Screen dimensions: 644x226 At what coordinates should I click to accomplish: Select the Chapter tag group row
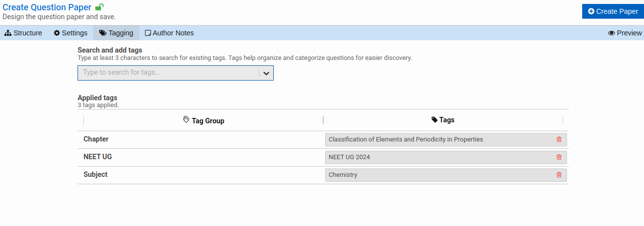[x=96, y=139]
